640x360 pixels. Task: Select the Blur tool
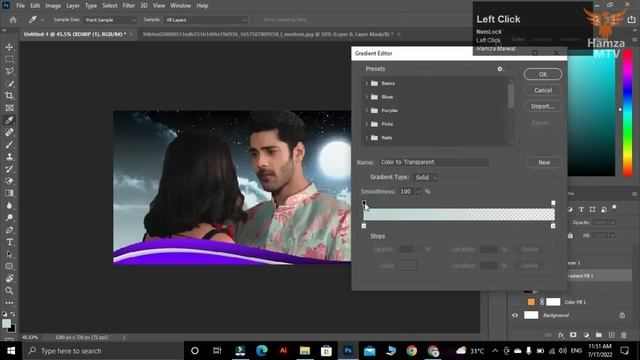(9, 205)
